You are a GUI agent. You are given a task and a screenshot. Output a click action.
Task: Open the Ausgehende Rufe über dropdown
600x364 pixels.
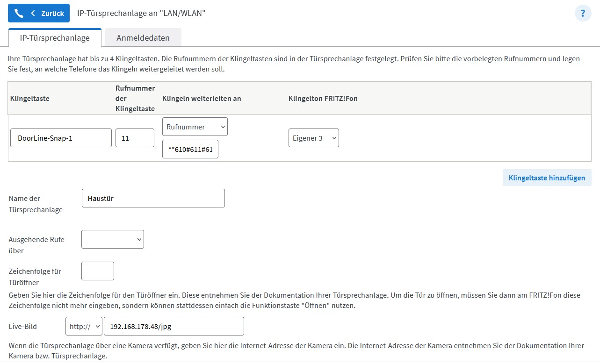[112, 239]
